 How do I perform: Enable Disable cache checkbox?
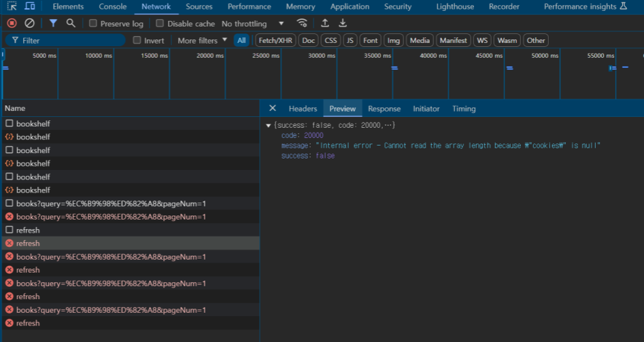tap(160, 23)
